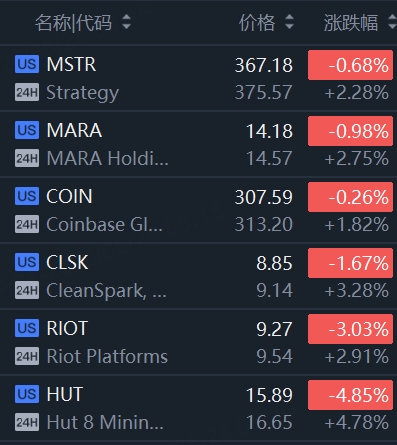Click the red -1.67% CLSK badge
This screenshot has width=397, height=445.
click(x=350, y=263)
